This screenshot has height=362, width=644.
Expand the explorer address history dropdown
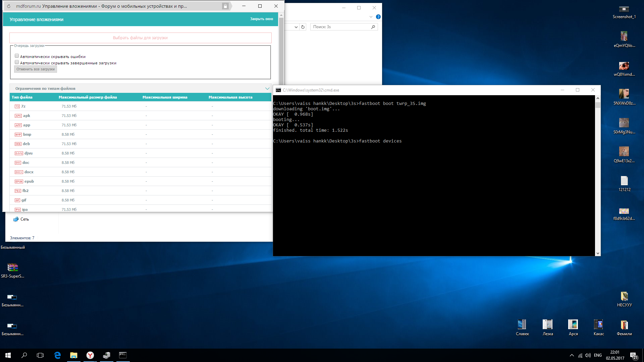point(296,27)
